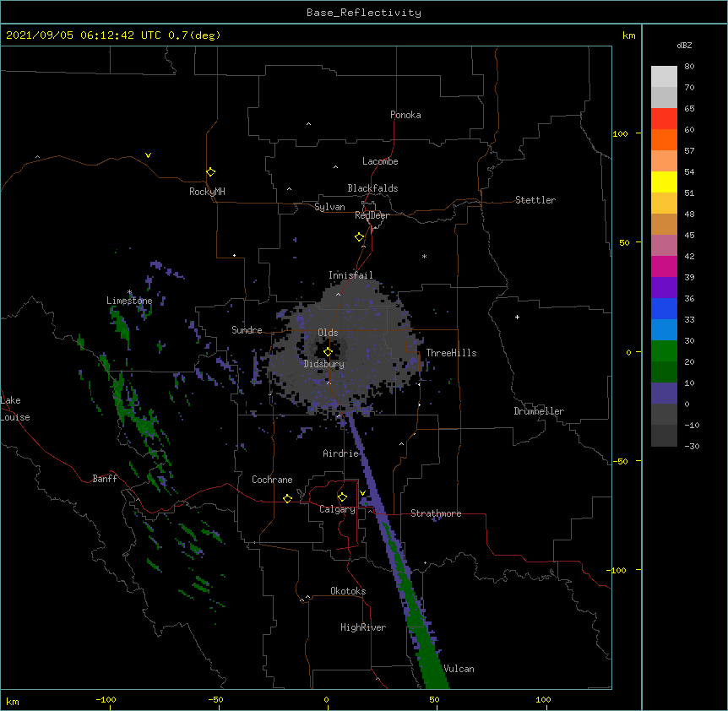Click the Sundre town label

point(247,330)
